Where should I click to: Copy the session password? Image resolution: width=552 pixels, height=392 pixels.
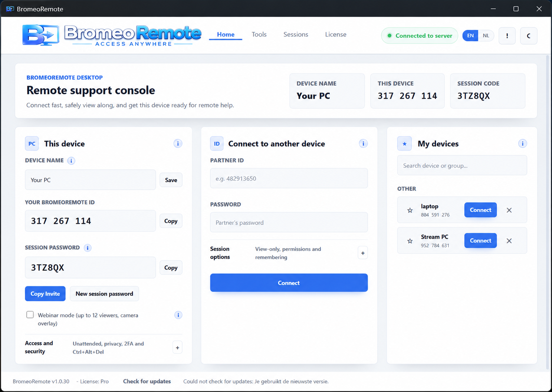click(x=171, y=268)
